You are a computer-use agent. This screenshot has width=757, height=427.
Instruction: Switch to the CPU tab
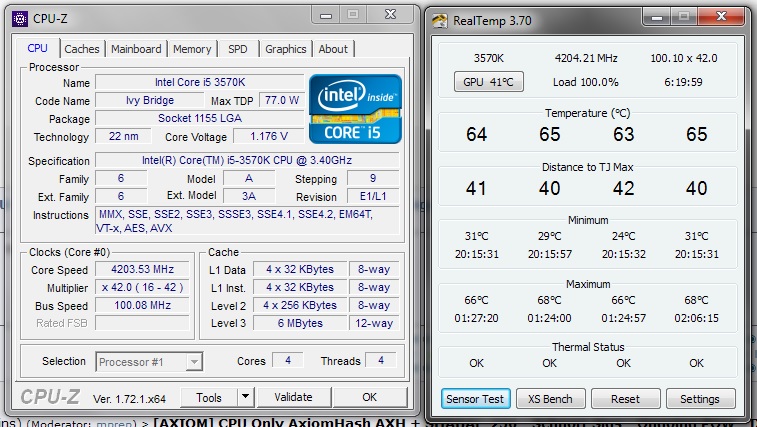(x=37, y=48)
